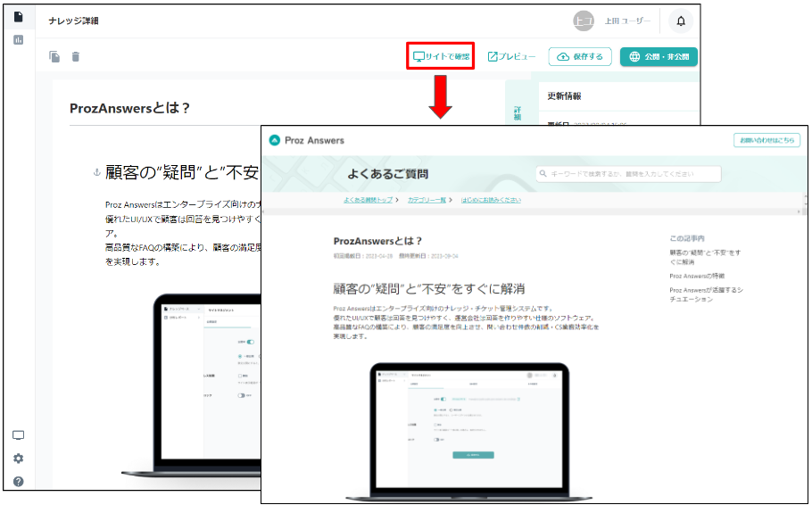The image size is (812, 505).
Task: Click ナレッジ詳細 page title
Action: click(x=73, y=21)
